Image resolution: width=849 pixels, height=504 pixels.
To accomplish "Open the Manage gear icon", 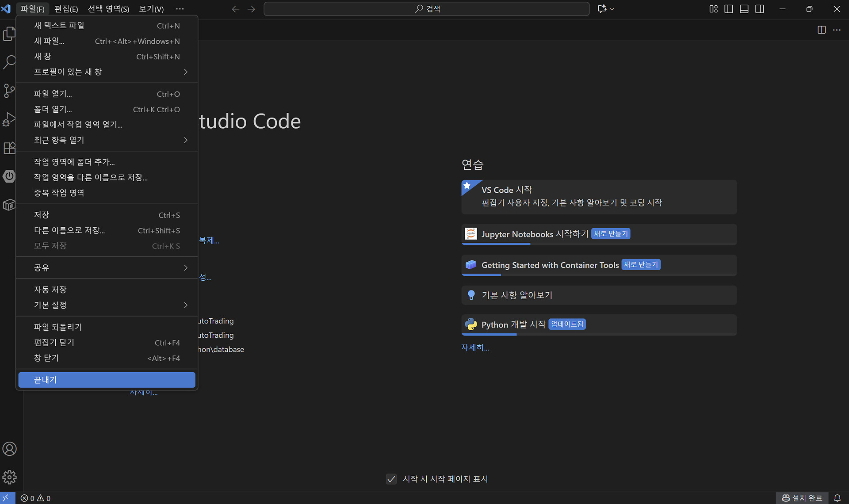I will [x=9, y=477].
